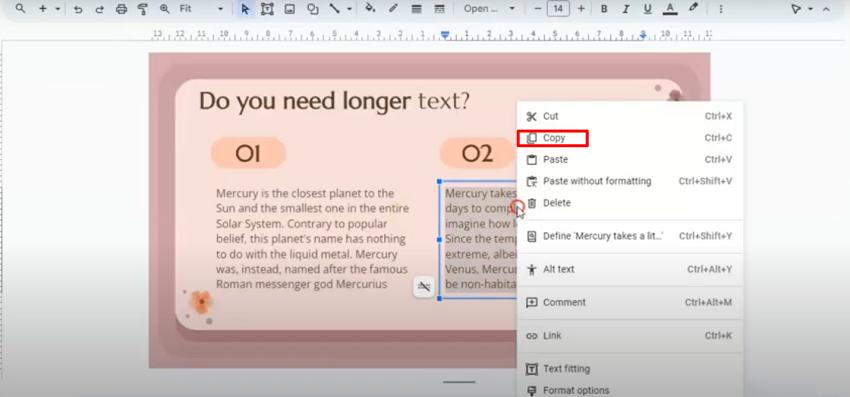The image size is (850, 397).
Task: Select the 01 number badge
Action: [248, 153]
